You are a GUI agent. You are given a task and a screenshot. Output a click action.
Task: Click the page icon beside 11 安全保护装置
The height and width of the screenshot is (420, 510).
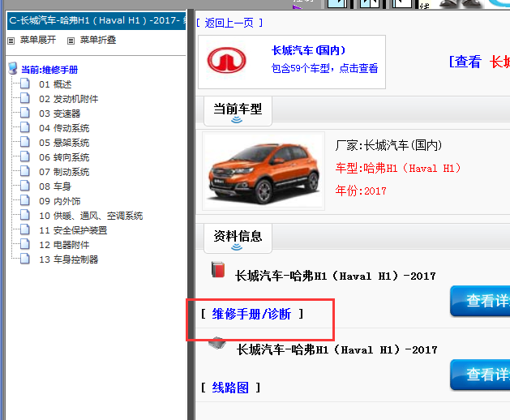coord(24,229)
